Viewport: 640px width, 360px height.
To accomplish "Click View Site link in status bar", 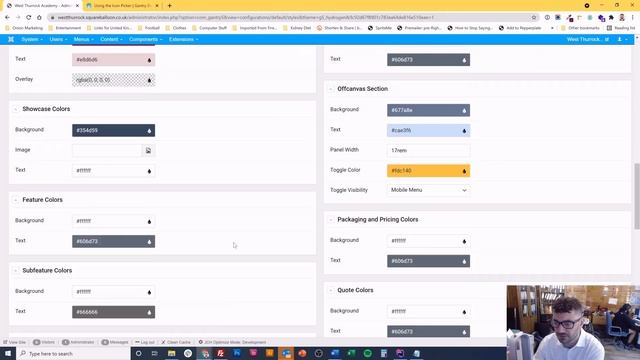I will (x=15, y=342).
